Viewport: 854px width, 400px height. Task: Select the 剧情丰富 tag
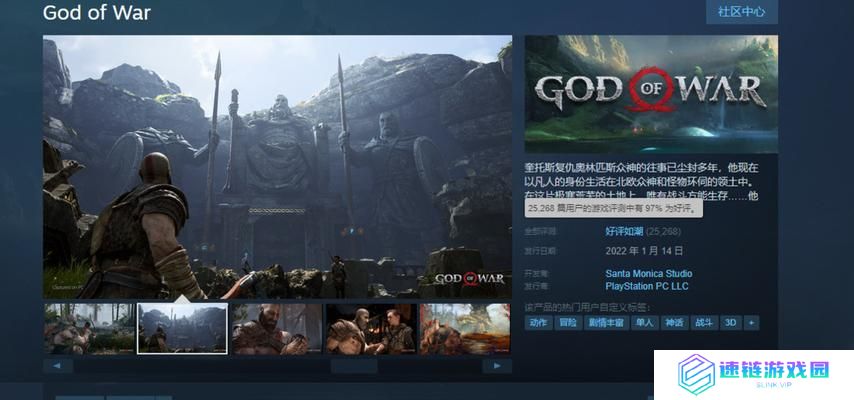pos(606,323)
